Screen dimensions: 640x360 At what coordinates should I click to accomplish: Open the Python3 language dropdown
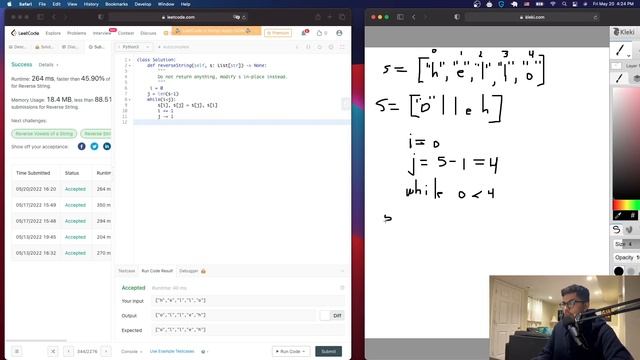tap(134, 47)
